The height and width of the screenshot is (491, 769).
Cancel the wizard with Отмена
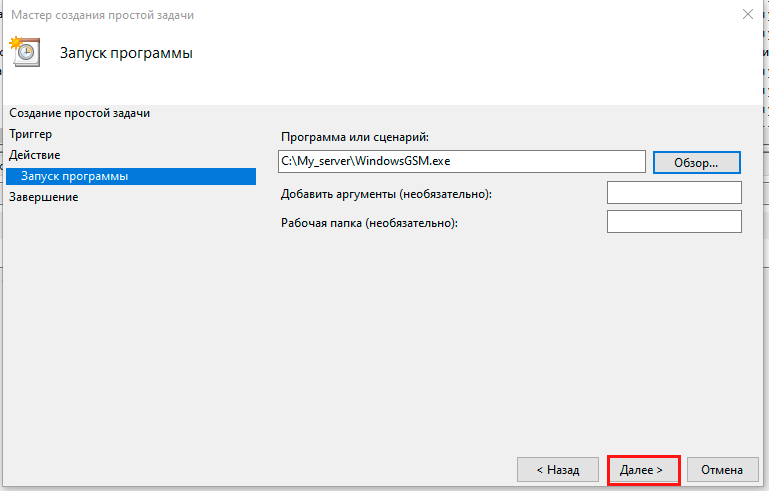coord(722,469)
